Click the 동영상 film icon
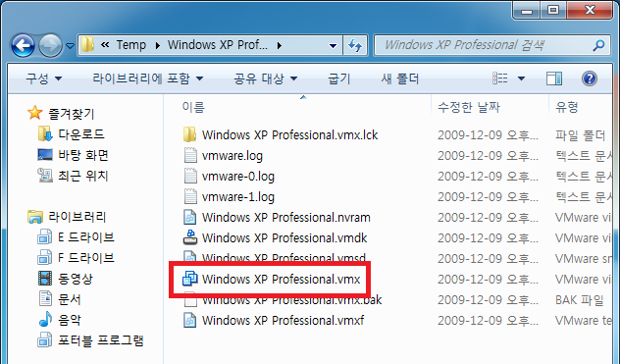 click(x=45, y=278)
